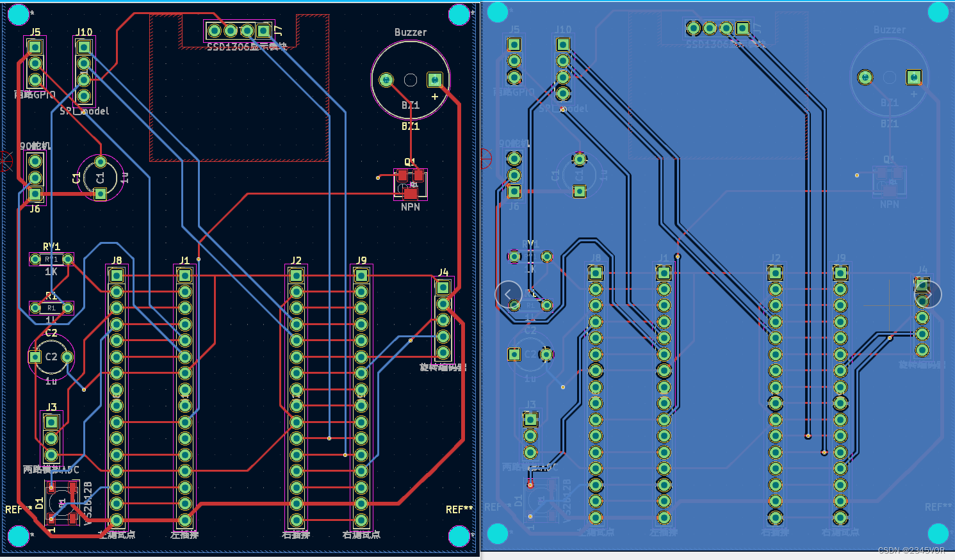Select the 两路GPIO label below J5
Screen dimensions: 955x560
point(35,95)
